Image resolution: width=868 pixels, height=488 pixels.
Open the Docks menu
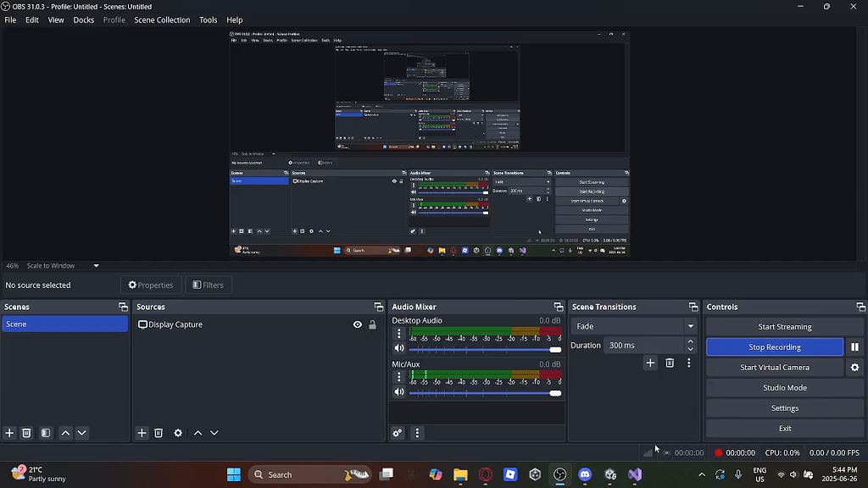tap(84, 19)
